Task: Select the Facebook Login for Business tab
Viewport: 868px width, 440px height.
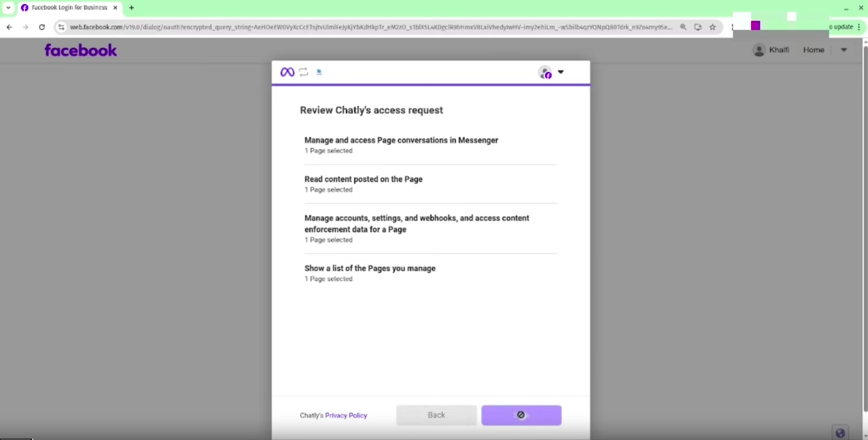Action: coord(68,8)
